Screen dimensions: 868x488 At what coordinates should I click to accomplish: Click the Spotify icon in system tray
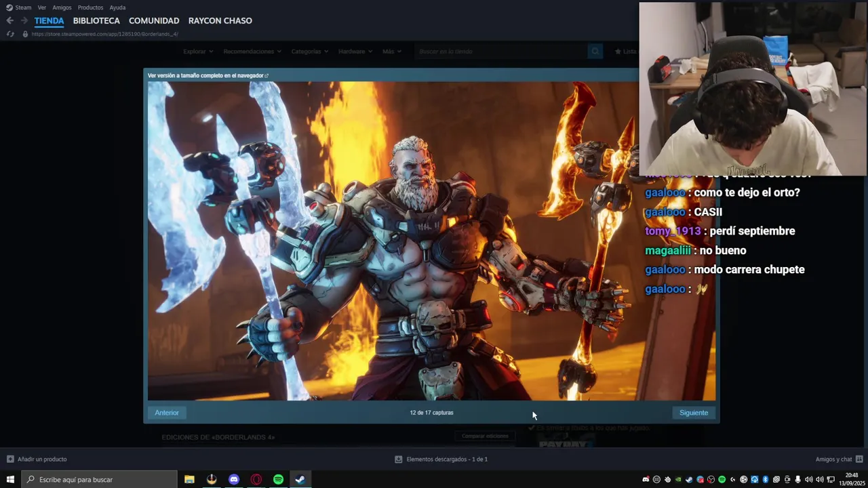pos(722,479)
